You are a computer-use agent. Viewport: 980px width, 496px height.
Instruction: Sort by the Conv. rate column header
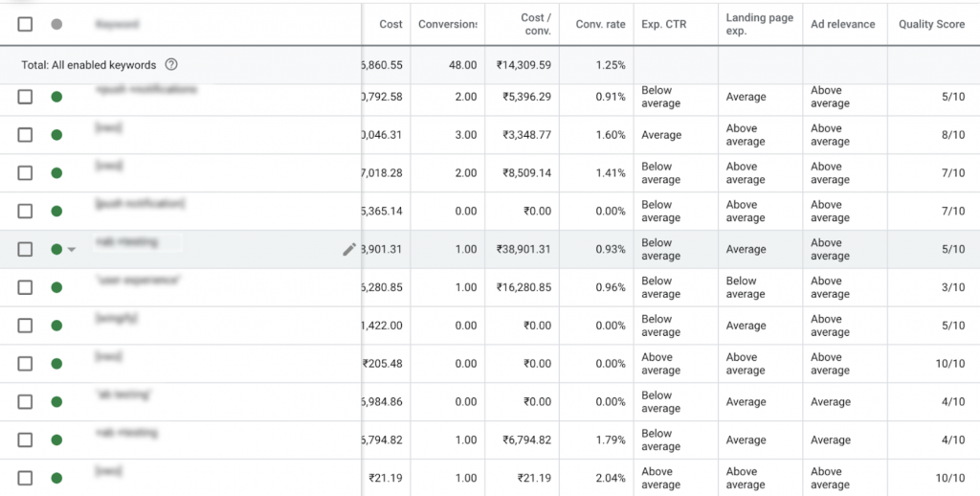pyautogui.click(x=601, y=24)
